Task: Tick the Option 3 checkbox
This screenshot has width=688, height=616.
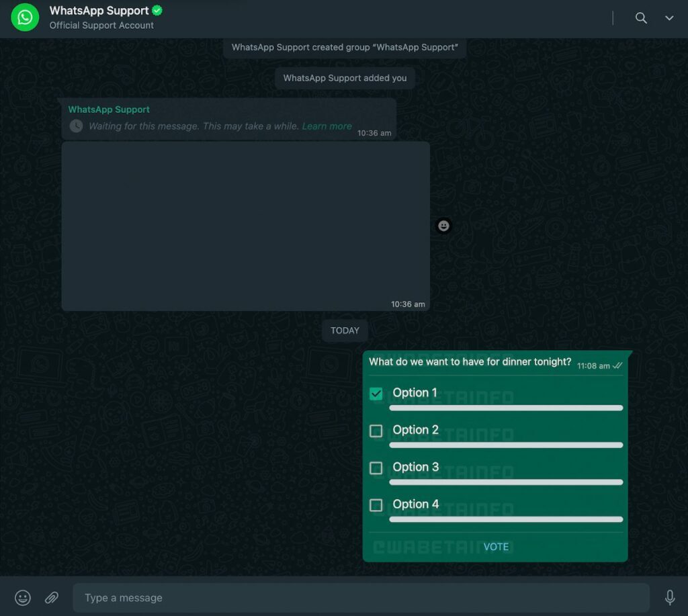Action: (376, 468)
